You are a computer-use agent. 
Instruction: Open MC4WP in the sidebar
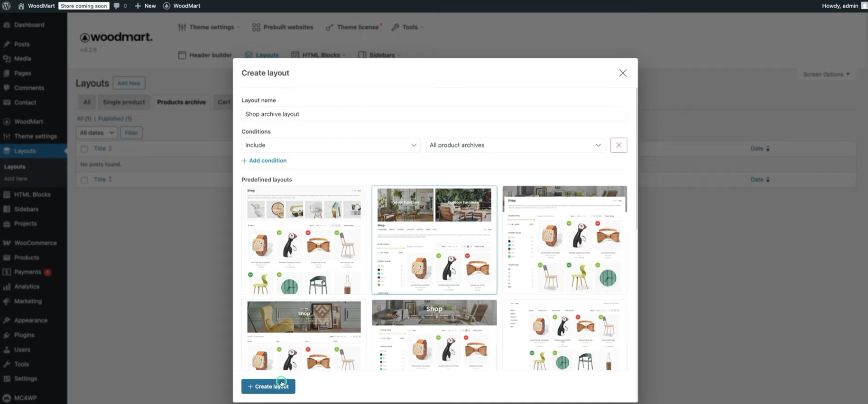[25, 398]
